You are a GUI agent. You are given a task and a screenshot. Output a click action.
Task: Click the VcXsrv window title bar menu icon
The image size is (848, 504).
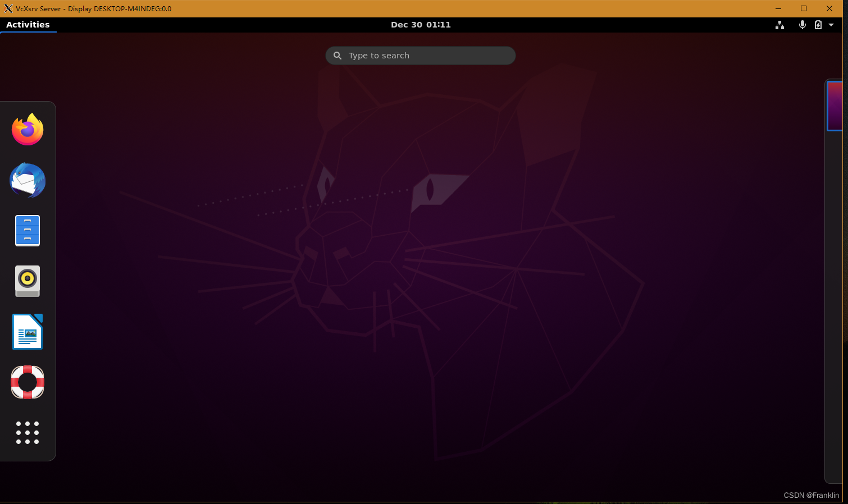coord(7,8)
